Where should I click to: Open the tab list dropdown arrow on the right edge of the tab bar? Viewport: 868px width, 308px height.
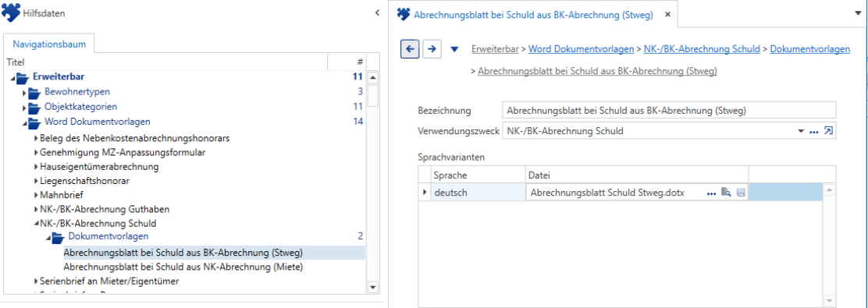pos(859,14)
